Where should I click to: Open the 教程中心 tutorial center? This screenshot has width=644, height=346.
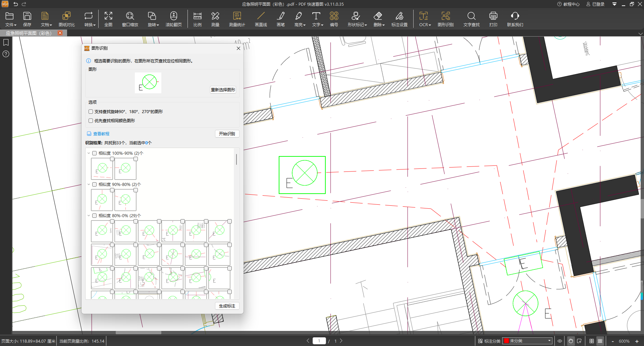(x=568, y=4)
